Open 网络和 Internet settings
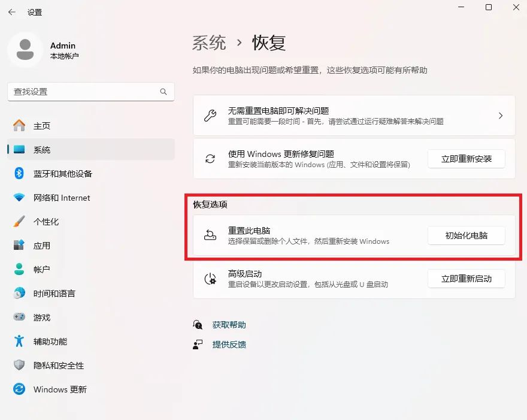This screenshot has width=527, height=420. pos(91,197)
